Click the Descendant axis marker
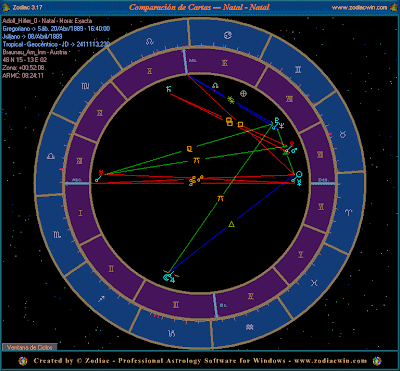This screenshot has width=400, height=371. [x=323, y=183]
